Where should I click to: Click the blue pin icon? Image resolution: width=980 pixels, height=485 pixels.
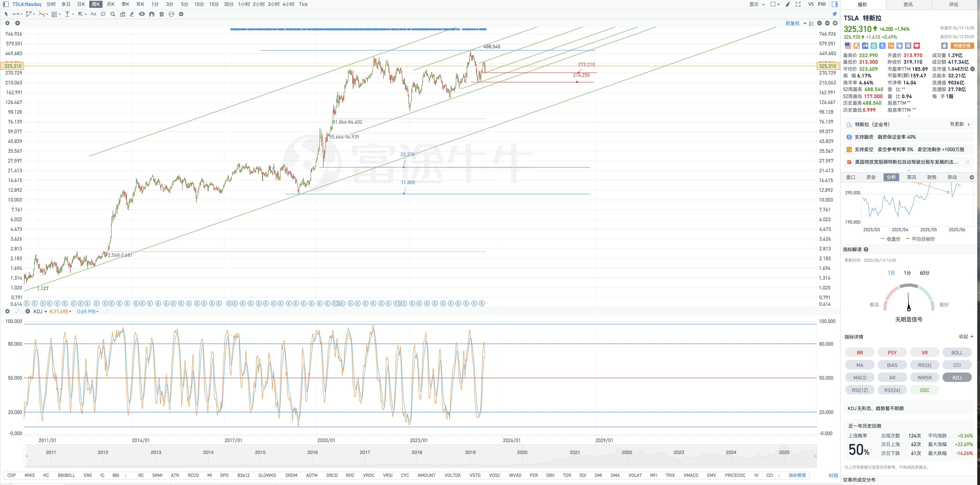[x=835, y=14]
